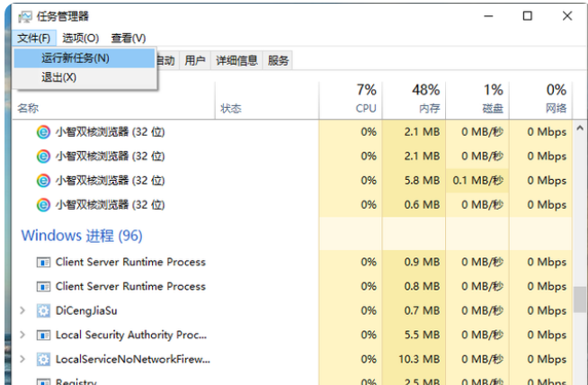Choose 运行新任务(N) from the File menu

(x=76, y=58)
